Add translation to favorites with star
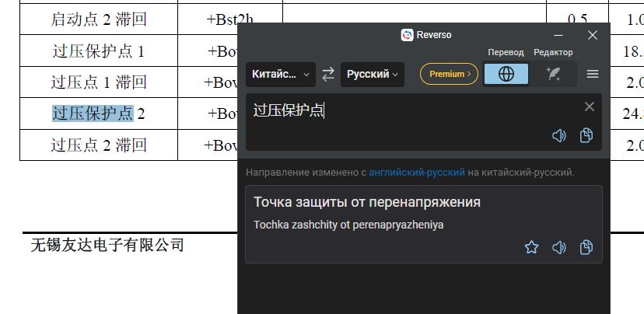The image size is (644, 314). (531, 247)
